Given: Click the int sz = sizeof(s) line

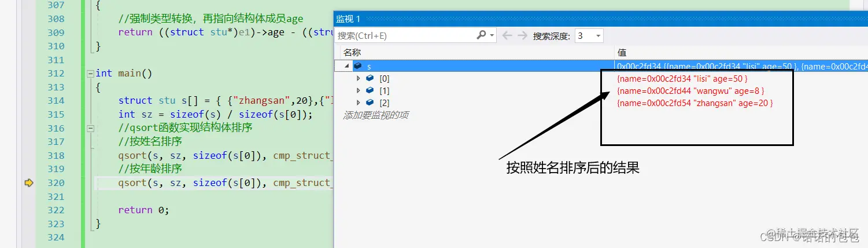Looking at the screenshot, I should tap(215, 114).
